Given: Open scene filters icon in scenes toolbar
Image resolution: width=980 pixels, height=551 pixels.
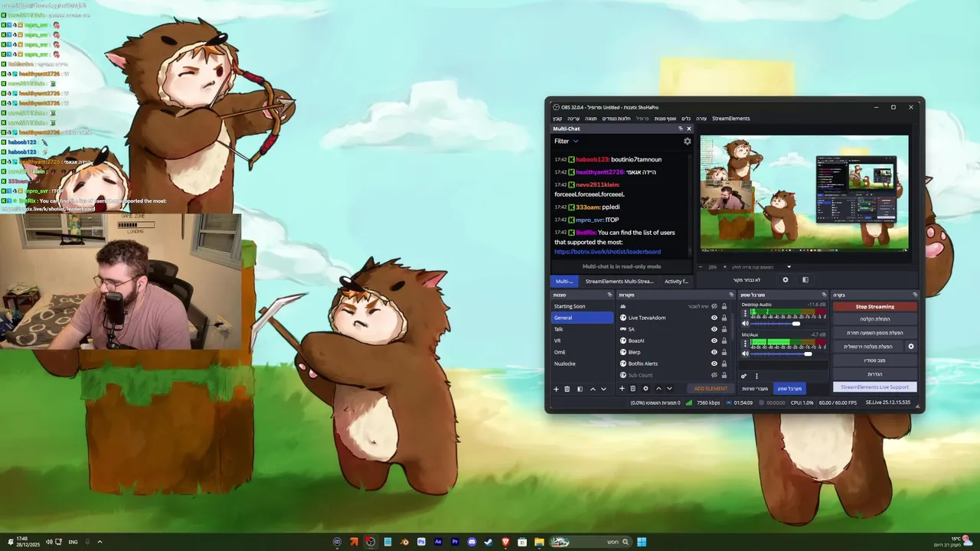Looking at the screenshot, I should tap(580, 389).
